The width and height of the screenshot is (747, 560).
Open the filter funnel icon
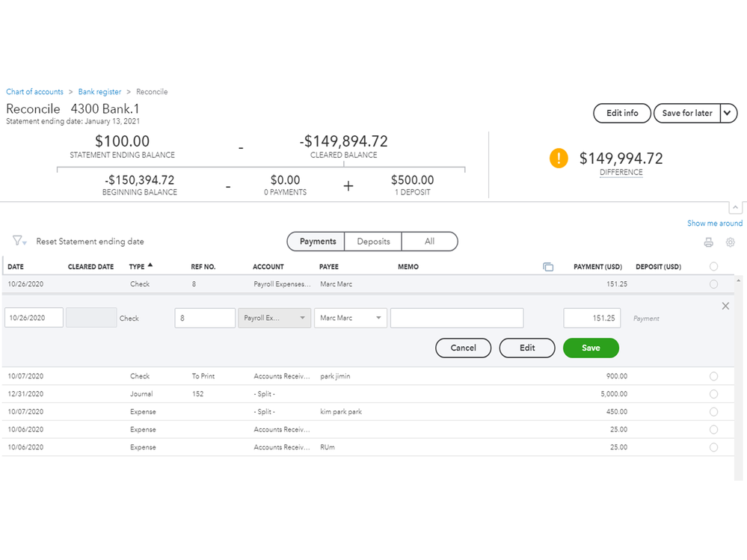coord(19,241)
